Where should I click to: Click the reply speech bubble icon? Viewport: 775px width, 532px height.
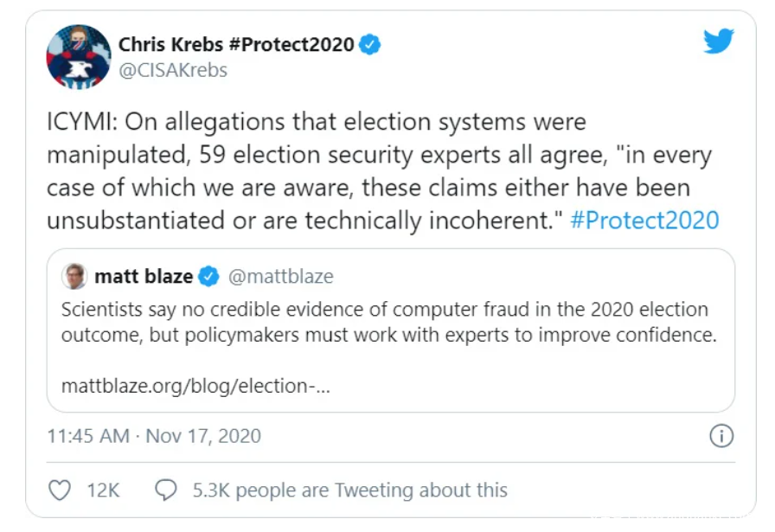[165, 490]
